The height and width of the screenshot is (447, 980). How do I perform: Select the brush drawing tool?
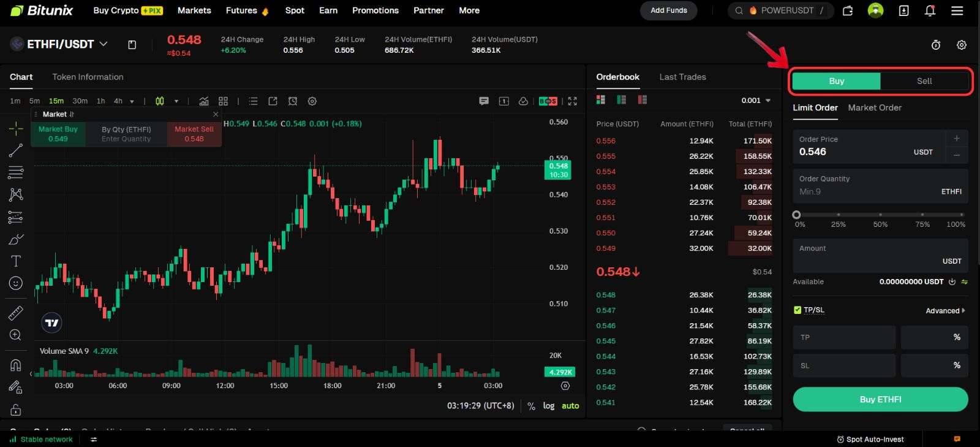16,239
